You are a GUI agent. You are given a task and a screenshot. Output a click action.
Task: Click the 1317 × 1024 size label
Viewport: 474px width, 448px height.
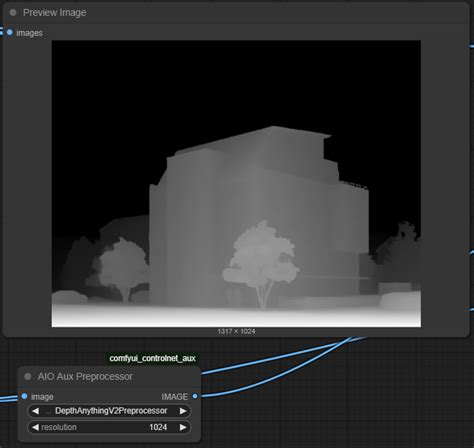pos(236,331)
